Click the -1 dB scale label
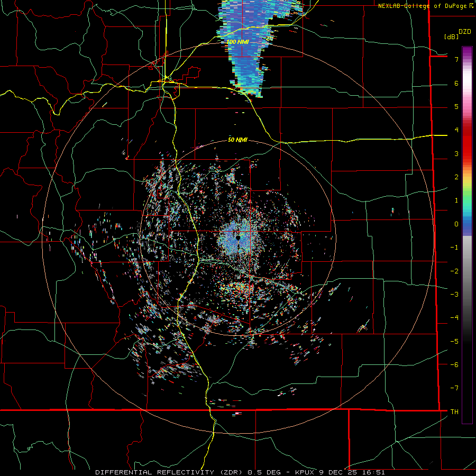The height and width of the screenshot is (476, 476). coord(454,248)
